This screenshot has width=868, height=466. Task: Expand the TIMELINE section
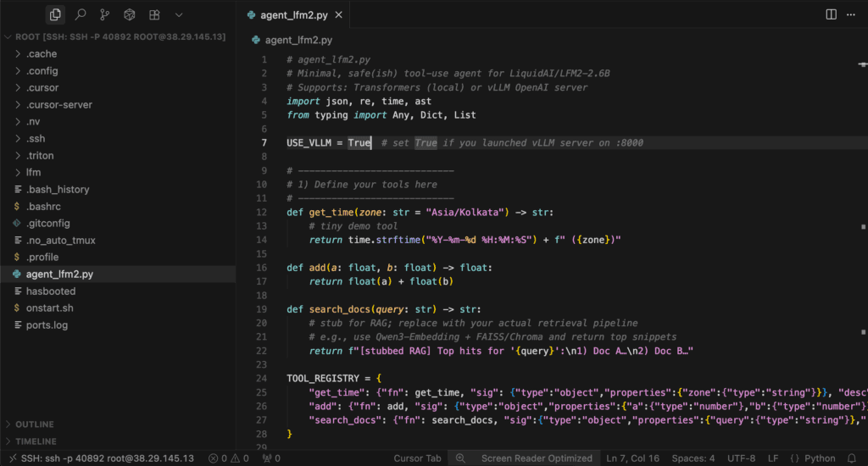[36, 441]
